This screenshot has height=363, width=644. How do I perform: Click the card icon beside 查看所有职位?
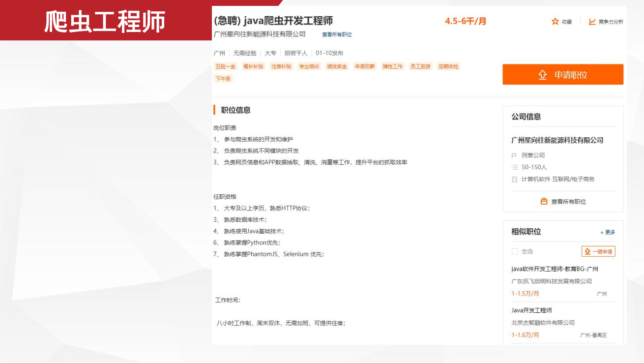(x=544, y=201)
